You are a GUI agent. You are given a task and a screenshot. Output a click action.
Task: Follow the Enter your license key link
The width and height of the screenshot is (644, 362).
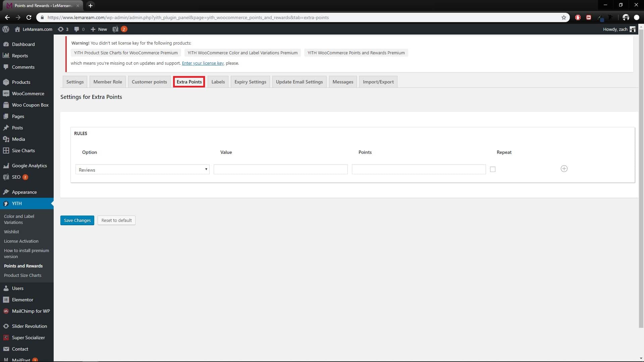tap(203, 63)
